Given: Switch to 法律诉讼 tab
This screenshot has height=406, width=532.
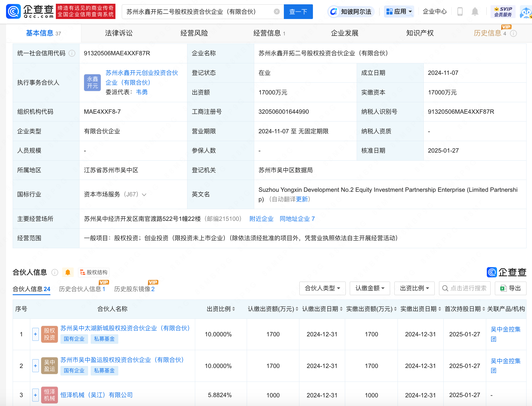Looking at the screenshot, I should tap(119, 33).
